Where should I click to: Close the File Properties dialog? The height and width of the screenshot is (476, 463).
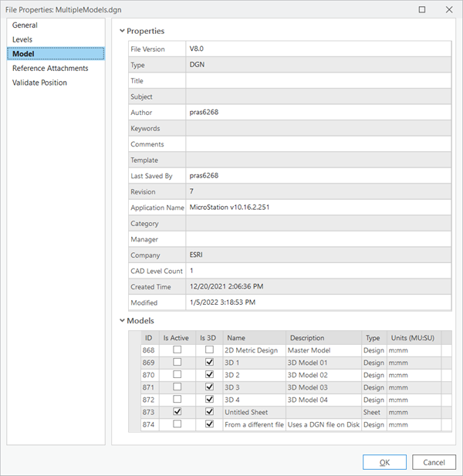pos(449,9)
